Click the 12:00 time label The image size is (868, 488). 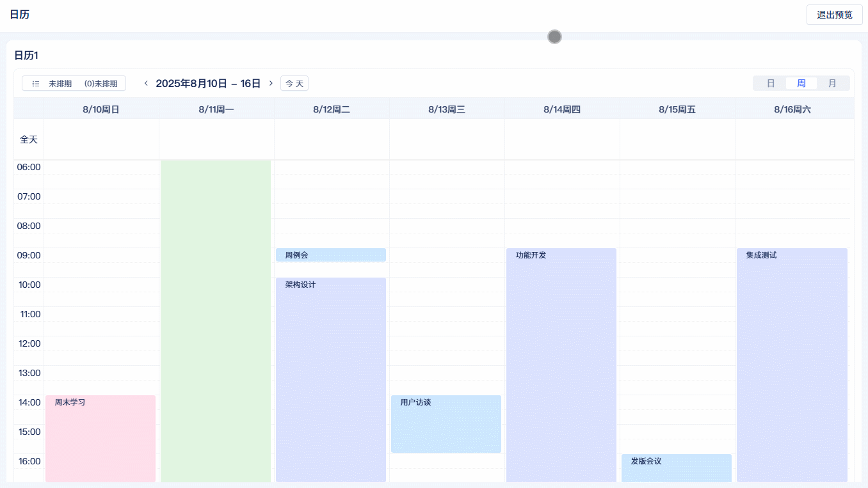pyautogui.click(x=29, y=343)
